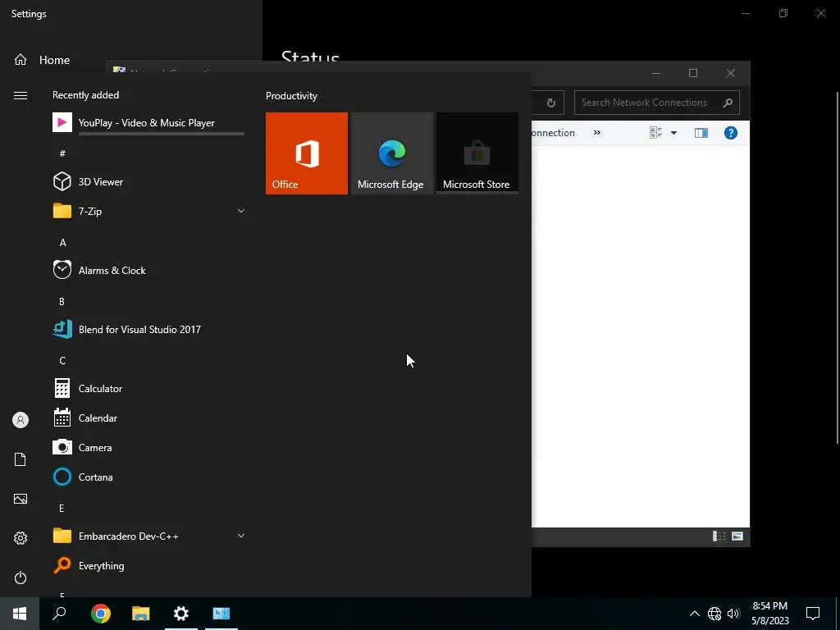
Task: Open the volume speaker tray icon
Action: 733,614
